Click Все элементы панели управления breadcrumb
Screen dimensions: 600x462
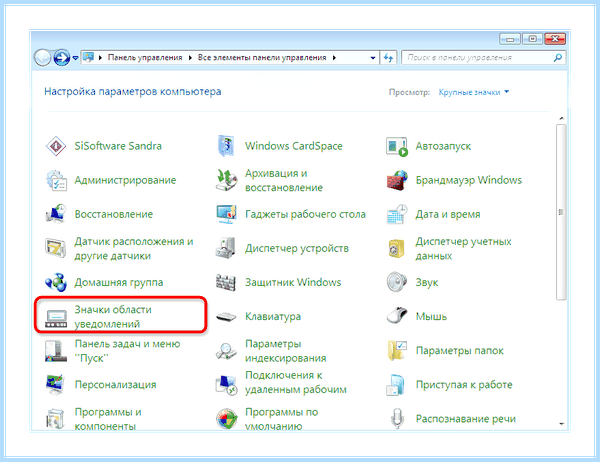(x=262, y=58)
